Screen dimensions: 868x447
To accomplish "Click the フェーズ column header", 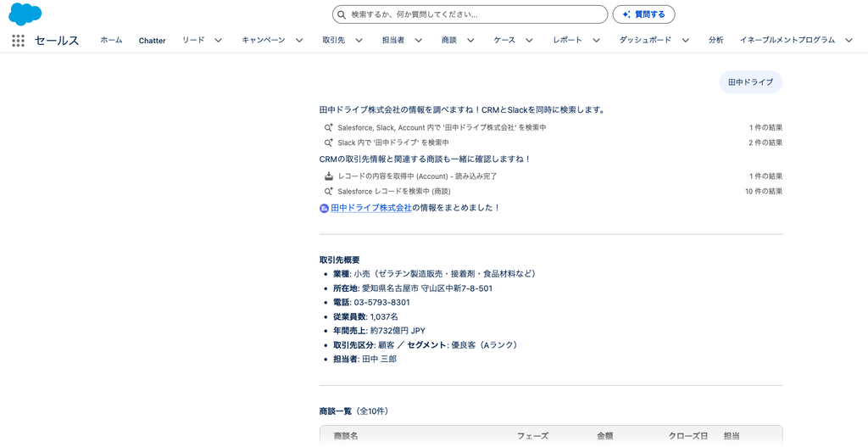I will [x=532, y=437].
